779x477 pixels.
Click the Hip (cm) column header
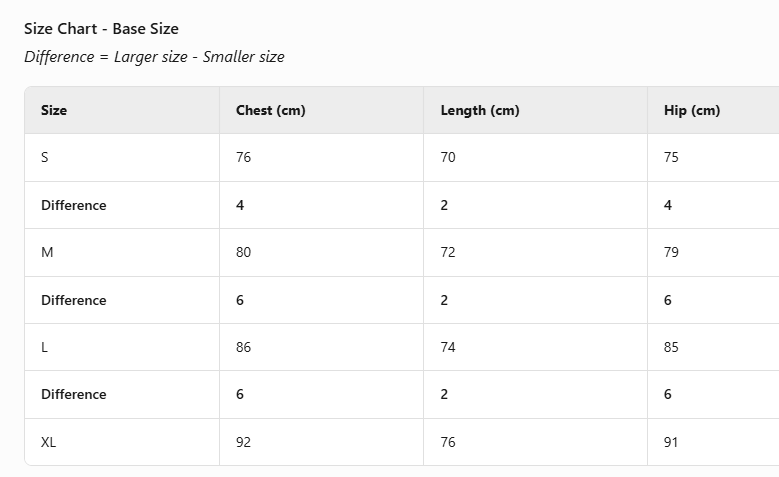[x=691, y=110]
